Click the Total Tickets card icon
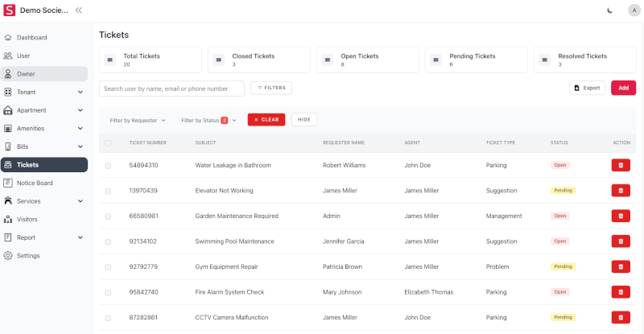Image resolution: width=644 pixels, height=334 pixels. (110, 60)
